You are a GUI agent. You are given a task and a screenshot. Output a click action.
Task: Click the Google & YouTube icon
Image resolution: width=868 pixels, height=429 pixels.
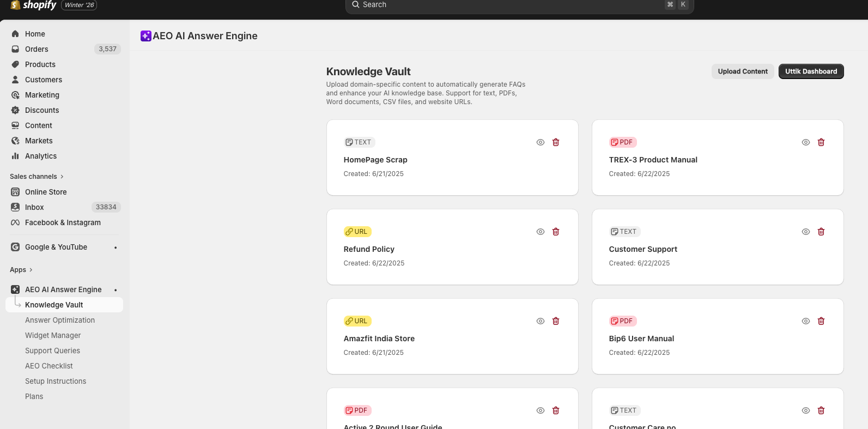(x=15, y=247)
